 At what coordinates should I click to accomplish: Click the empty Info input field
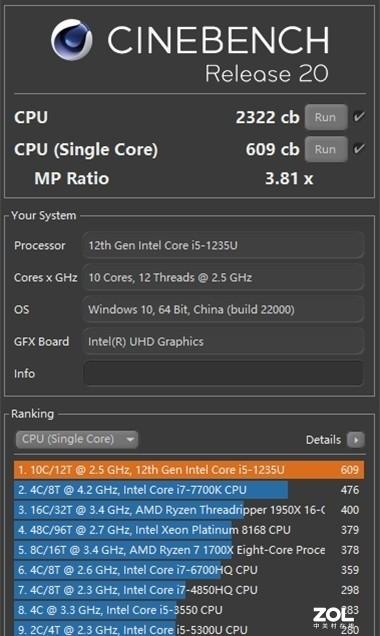223,374
